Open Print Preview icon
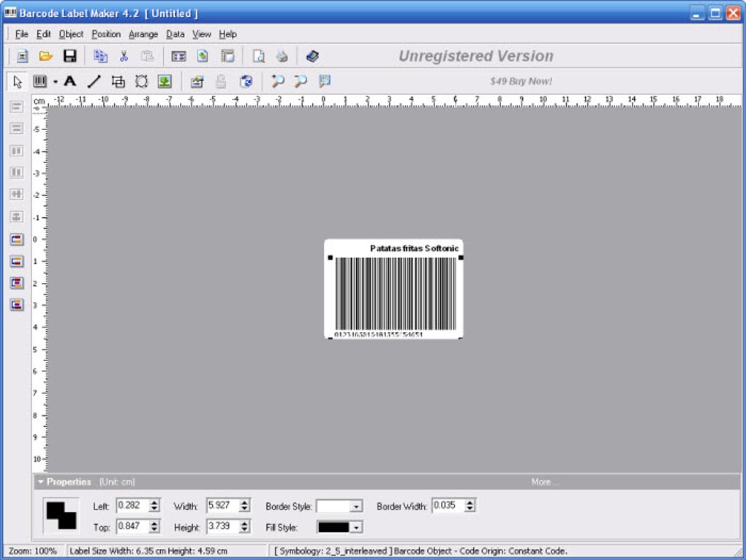 tap(258, 56)
